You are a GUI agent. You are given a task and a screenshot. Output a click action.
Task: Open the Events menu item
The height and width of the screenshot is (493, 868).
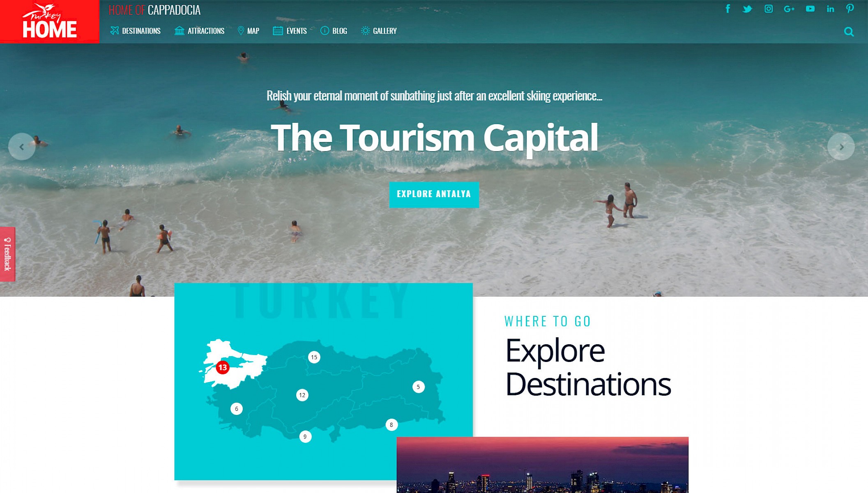[x=290, y=31]
